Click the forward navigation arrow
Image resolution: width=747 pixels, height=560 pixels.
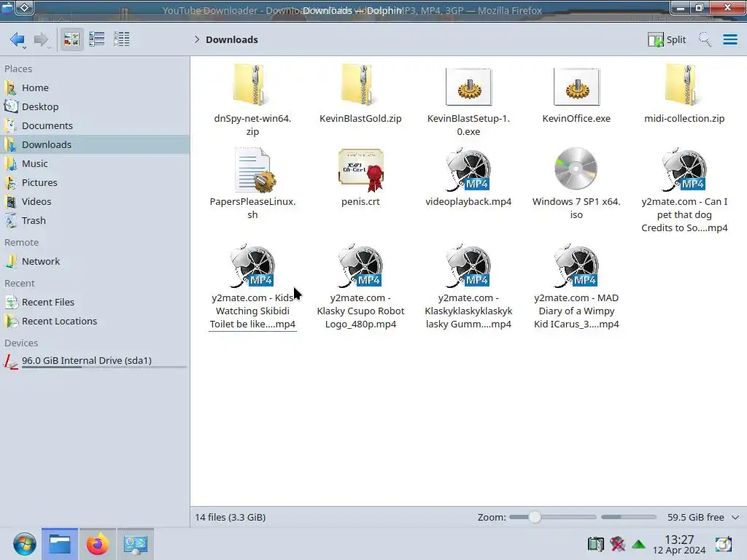pos(42,39)
